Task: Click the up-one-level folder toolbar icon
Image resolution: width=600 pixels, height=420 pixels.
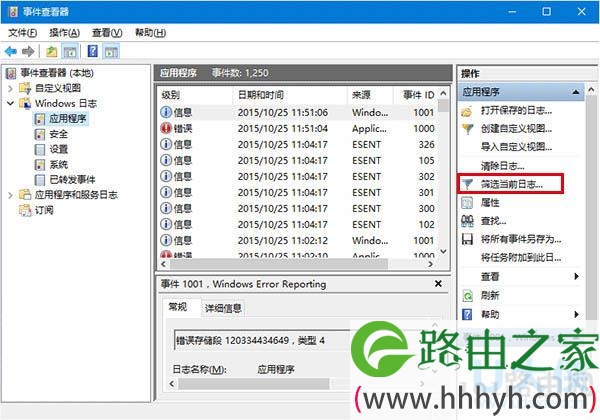Action: 52,51
